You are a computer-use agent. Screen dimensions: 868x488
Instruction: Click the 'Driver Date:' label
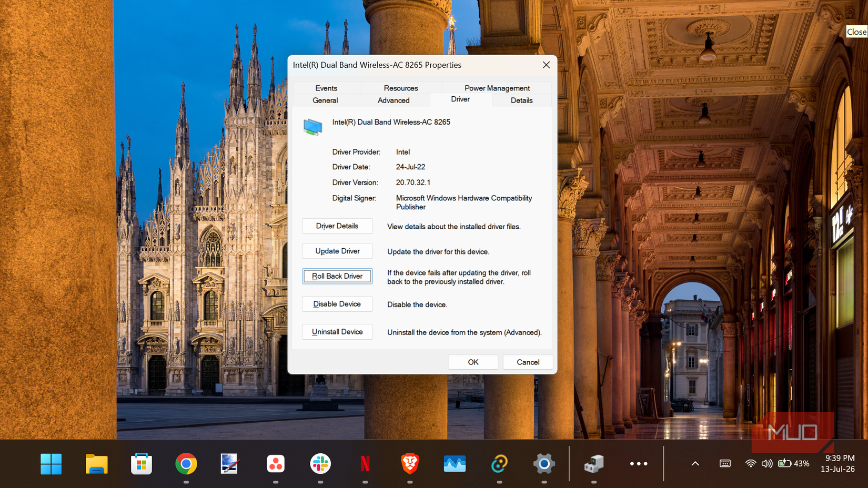point(351,167)
